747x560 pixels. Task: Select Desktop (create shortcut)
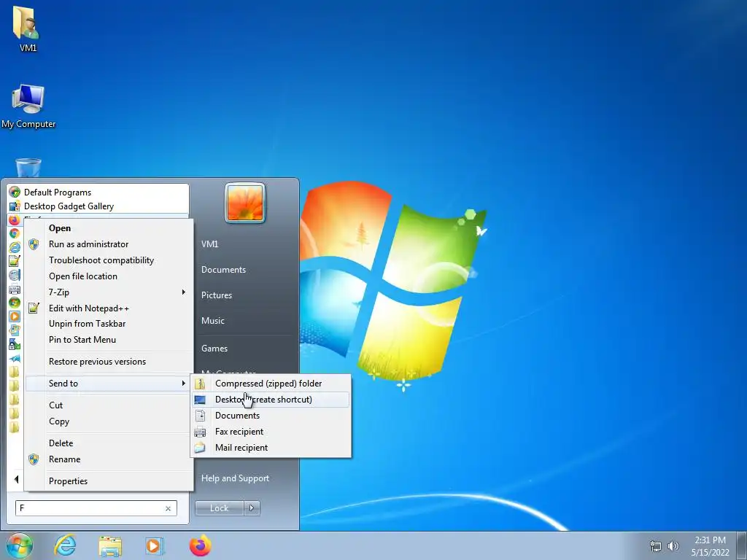tap(271, 400)
